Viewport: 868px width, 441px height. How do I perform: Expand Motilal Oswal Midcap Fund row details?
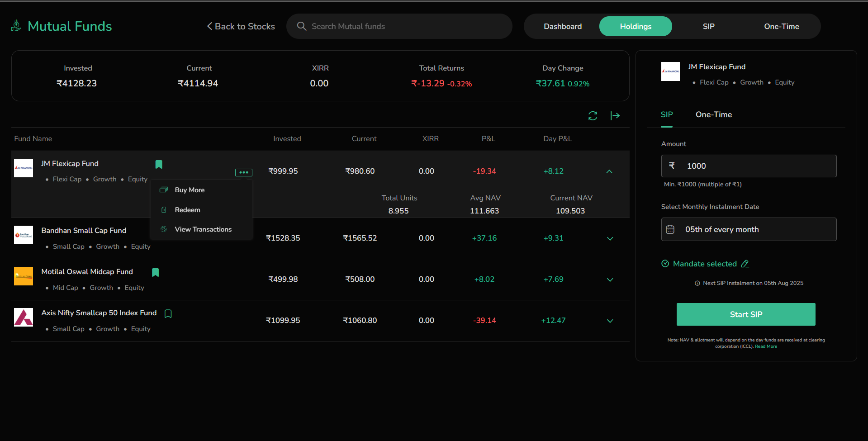click(610, 280)
